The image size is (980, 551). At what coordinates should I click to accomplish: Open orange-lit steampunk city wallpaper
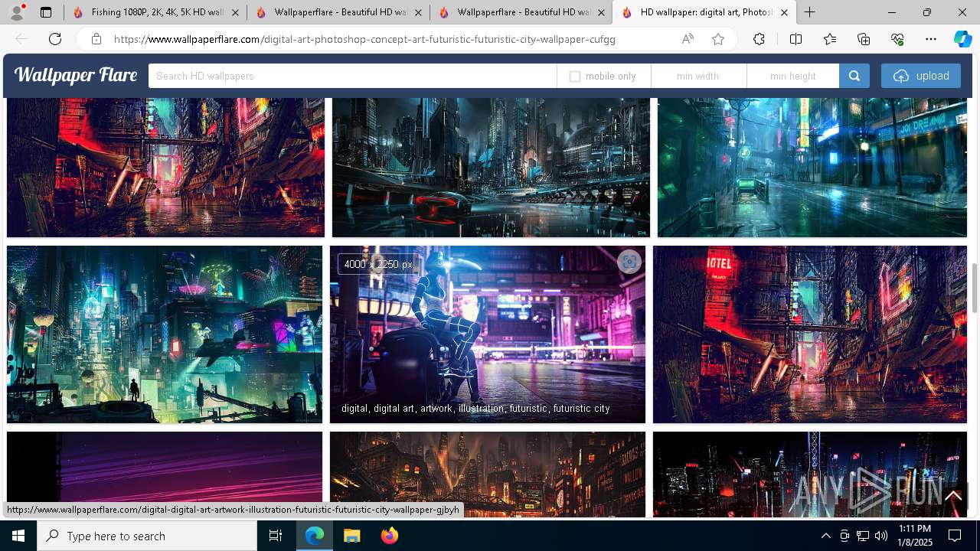click(x=488, y=474)
